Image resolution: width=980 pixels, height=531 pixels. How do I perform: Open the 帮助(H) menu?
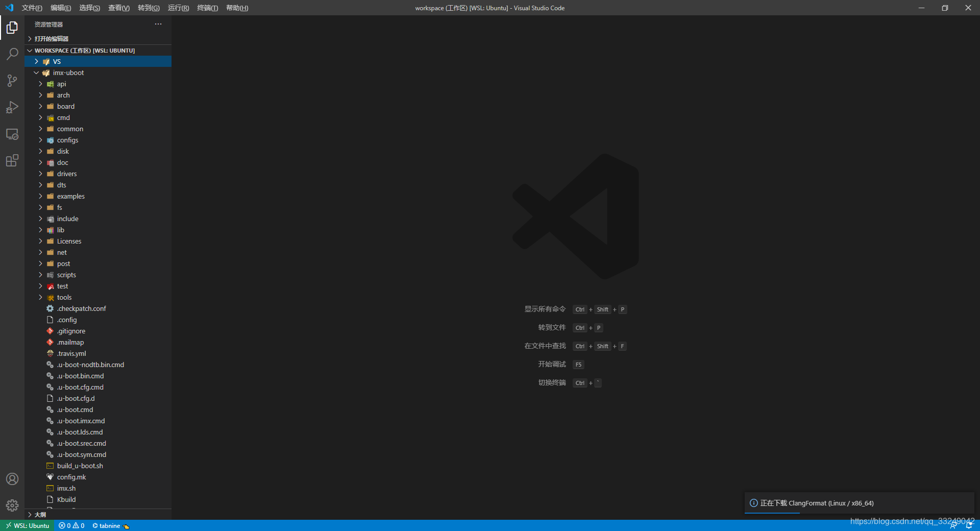point(237,8)
